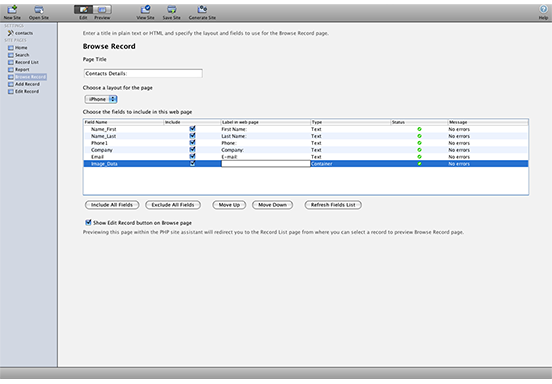Select Browse Record page in sidebar
552x384 pixels.
click(27, 77)
